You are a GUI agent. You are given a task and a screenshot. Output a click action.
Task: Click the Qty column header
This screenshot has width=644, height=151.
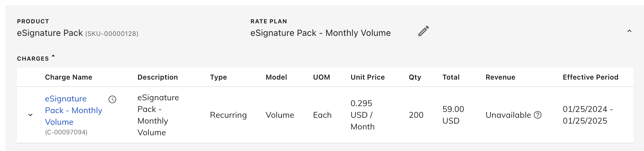point(415,77)
